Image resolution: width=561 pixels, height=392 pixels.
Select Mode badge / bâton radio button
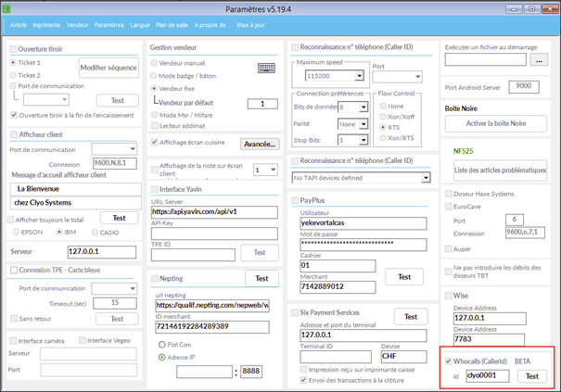pos(154,76)
